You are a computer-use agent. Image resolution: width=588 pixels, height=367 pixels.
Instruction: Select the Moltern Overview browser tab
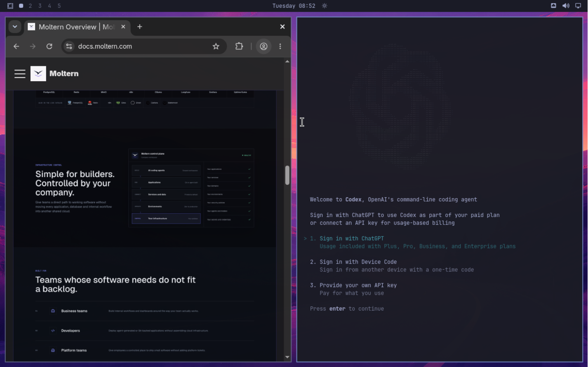pyautogui.click(x=77, y=27)
